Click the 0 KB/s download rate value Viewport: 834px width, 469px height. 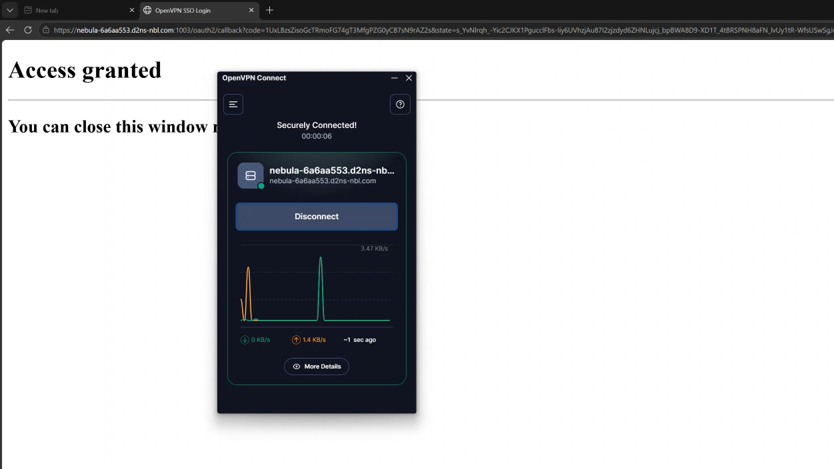pyautogui.click(x=260, y=340)
